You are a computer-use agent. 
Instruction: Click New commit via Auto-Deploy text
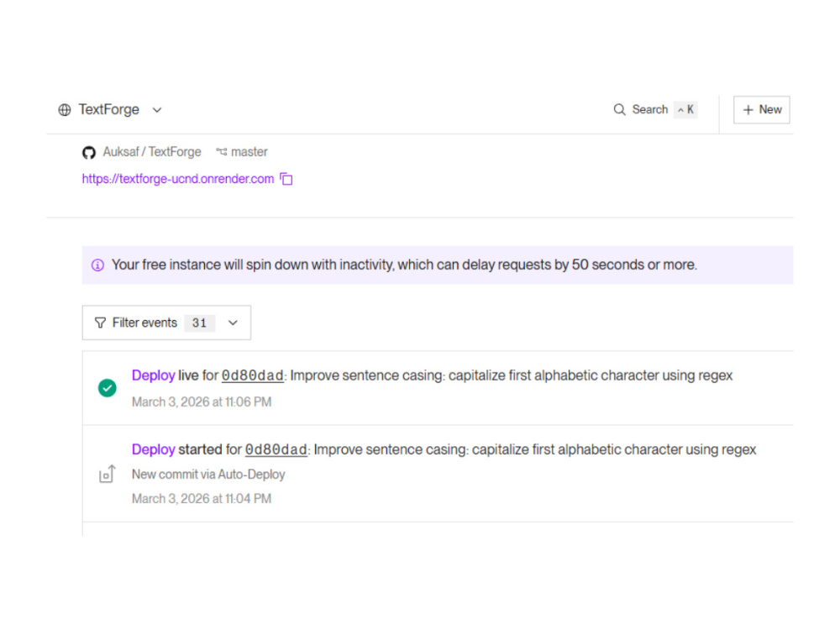pos(208,475)
